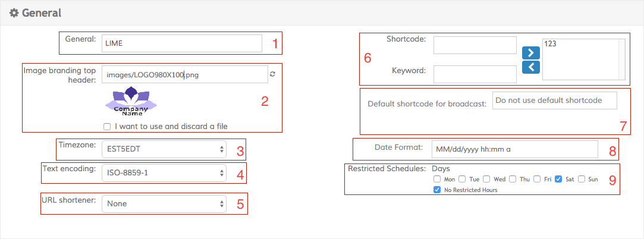
Task: Focus the Keyword text input
Action: (475, 74)
